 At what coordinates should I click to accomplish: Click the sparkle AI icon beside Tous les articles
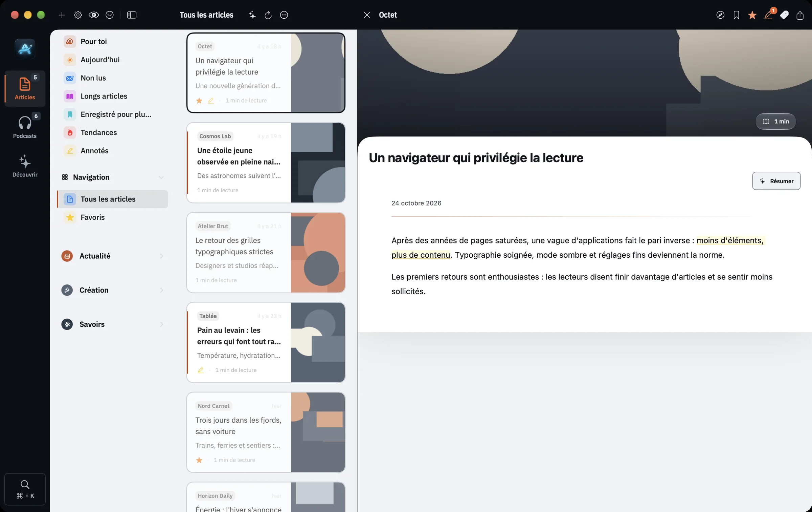click(x=252, y=15)
